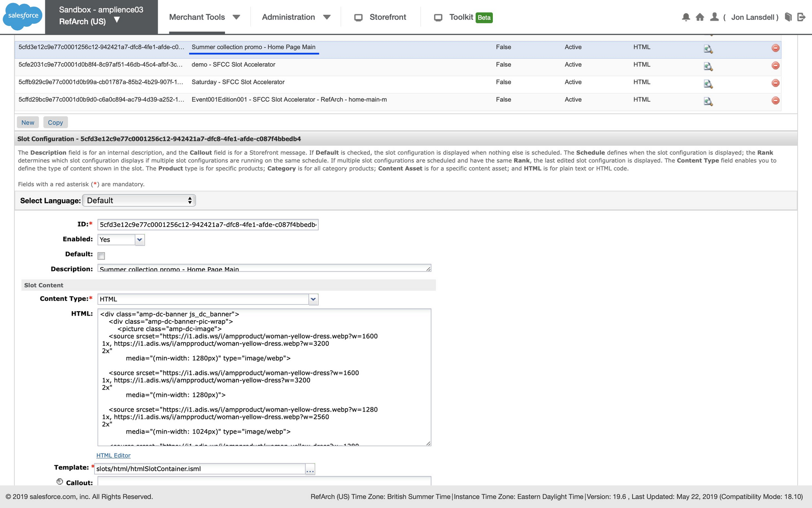Click the Toolkit monitor icon
This screenshot has width=812, height=508.
pyautogui.click(x=438, y=18)
